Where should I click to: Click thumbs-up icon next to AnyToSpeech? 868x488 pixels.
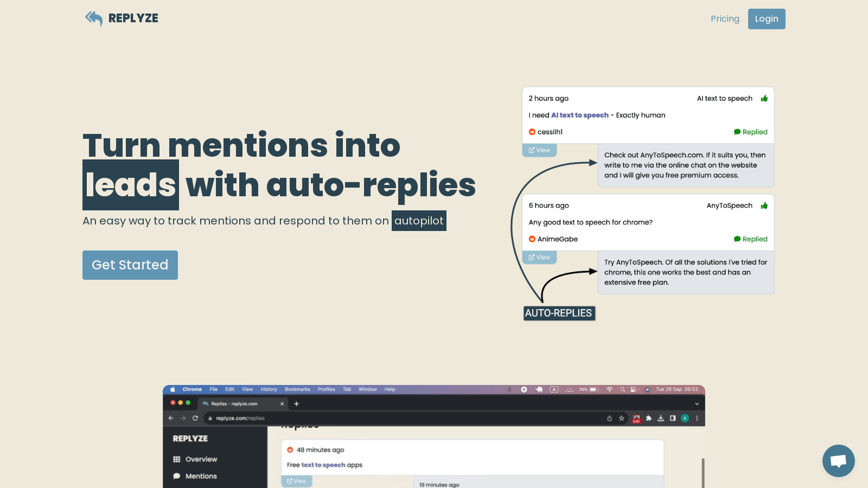pyautogui.click(x=764, y=206)
